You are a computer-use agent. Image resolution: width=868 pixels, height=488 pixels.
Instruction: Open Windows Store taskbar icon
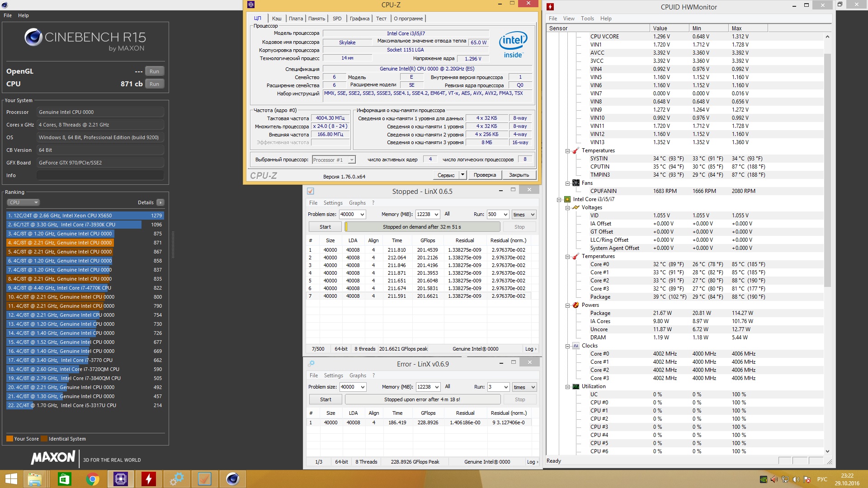[65, 479]
